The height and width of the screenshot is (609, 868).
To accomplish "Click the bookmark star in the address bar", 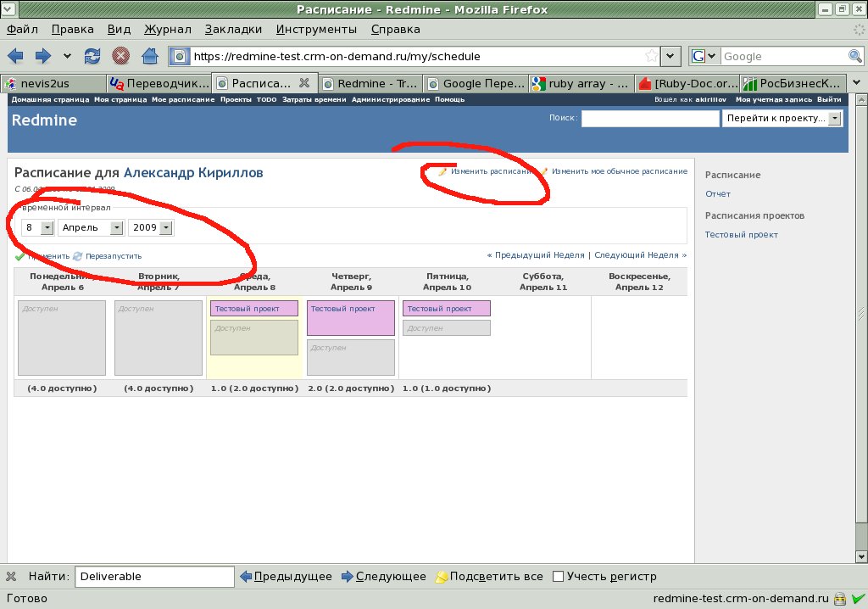I will (651, 56).
